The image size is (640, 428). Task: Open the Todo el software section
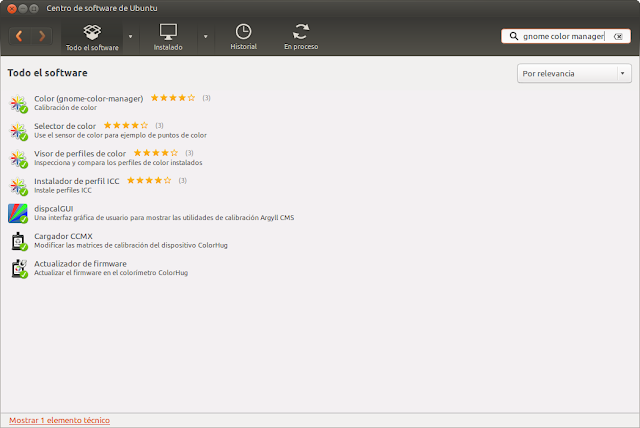92,37
